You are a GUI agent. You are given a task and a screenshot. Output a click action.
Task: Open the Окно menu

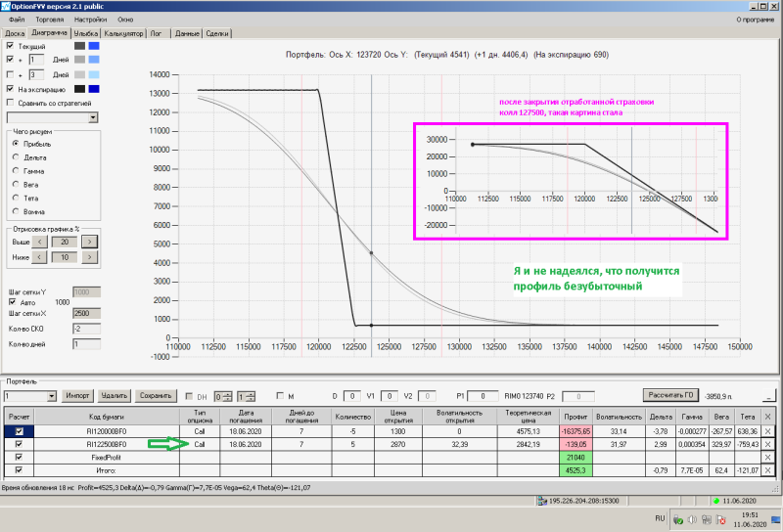point(125,20)
